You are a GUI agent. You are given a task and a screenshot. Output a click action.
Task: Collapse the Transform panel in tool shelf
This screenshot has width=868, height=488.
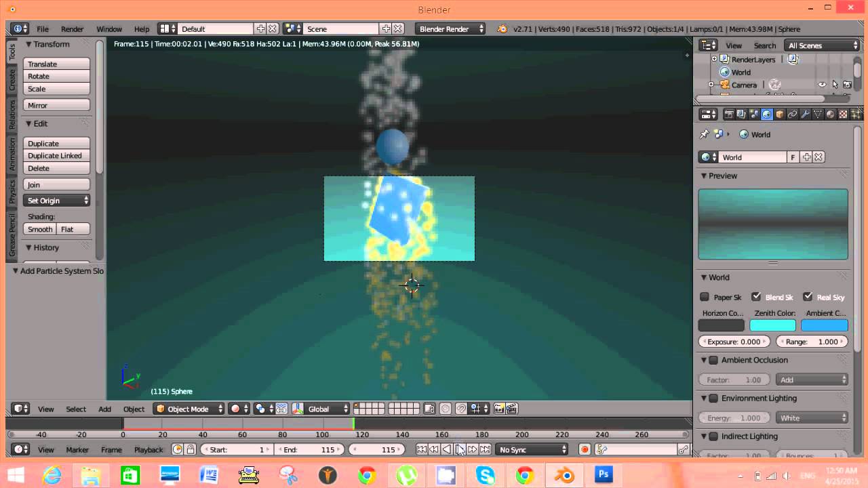click(29, 44)
